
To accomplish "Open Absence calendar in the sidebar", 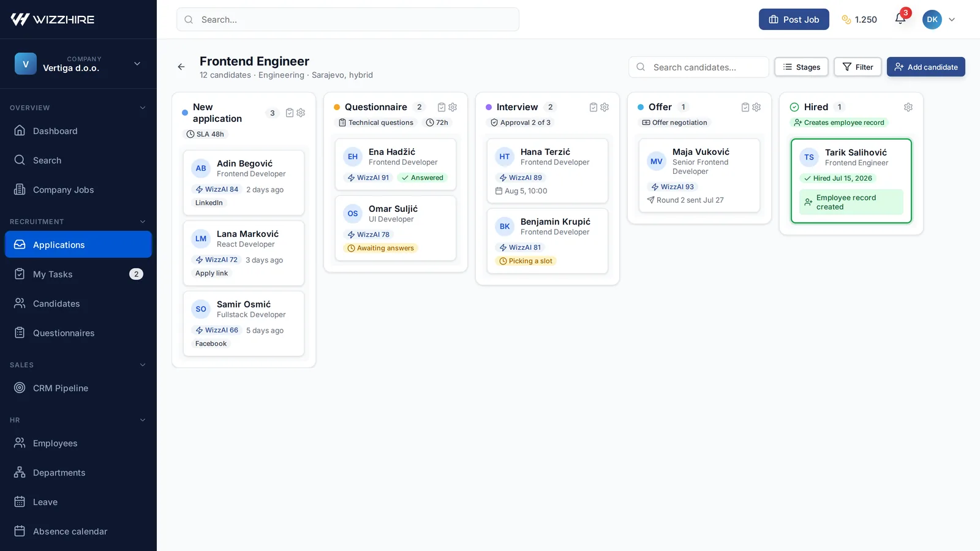I will coord(78,531).
